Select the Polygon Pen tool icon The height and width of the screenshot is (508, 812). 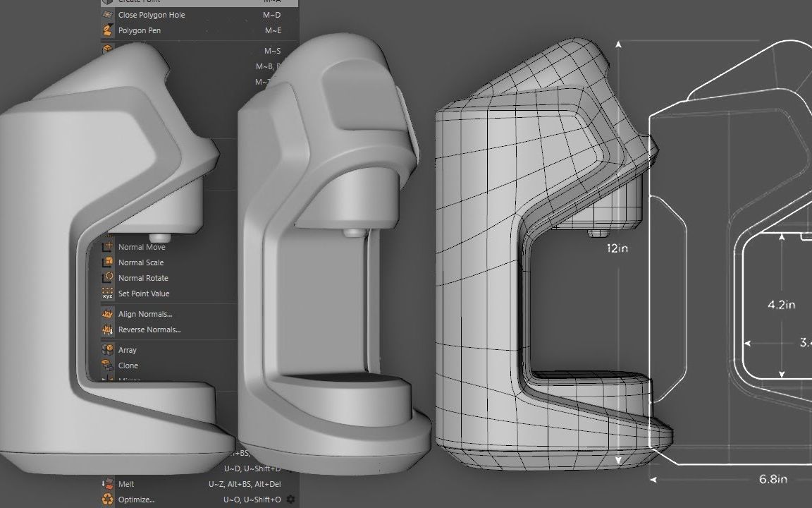(x=109, y=30)
